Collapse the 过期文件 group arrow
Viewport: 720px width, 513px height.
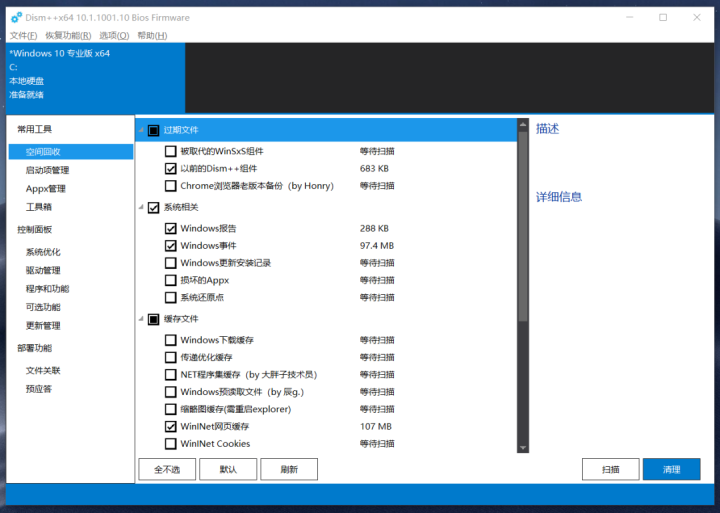tap(141, 130)
